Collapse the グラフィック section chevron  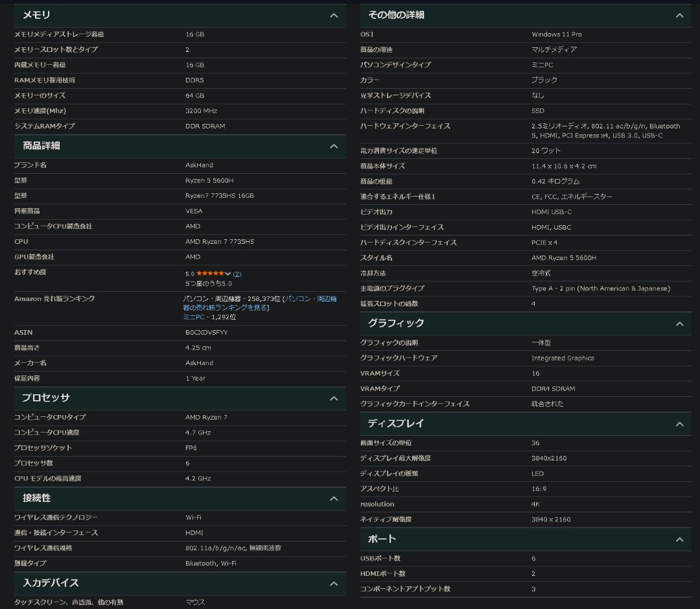tap(679, 323)
